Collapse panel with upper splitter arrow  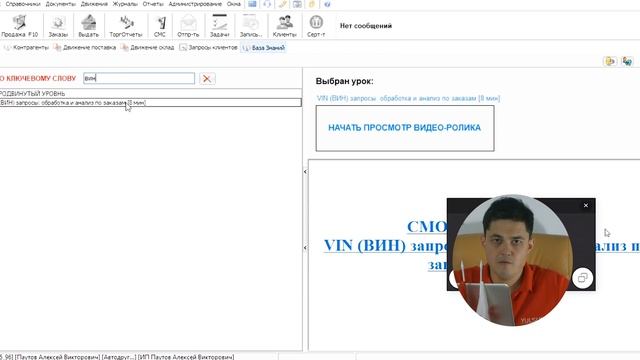(305, 172)
